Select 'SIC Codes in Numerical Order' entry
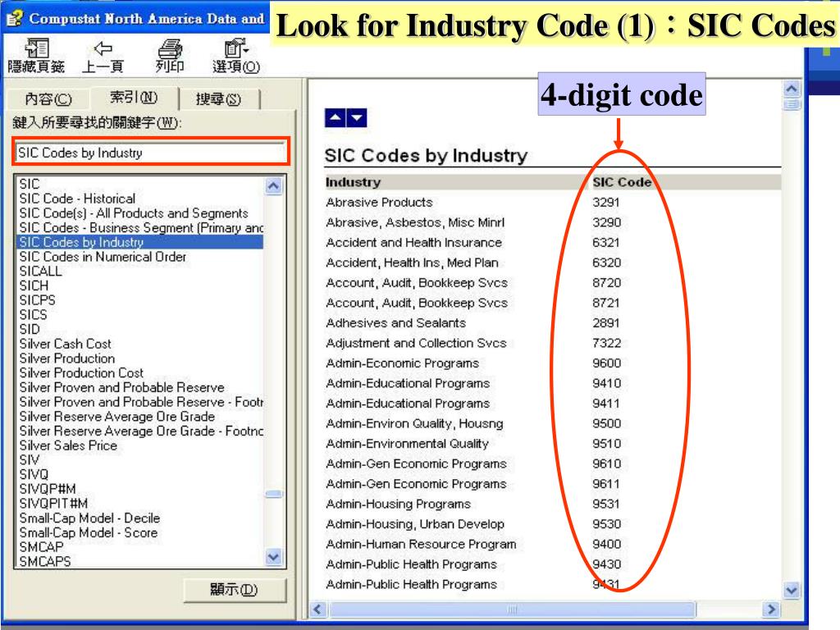 coord(103,257)
